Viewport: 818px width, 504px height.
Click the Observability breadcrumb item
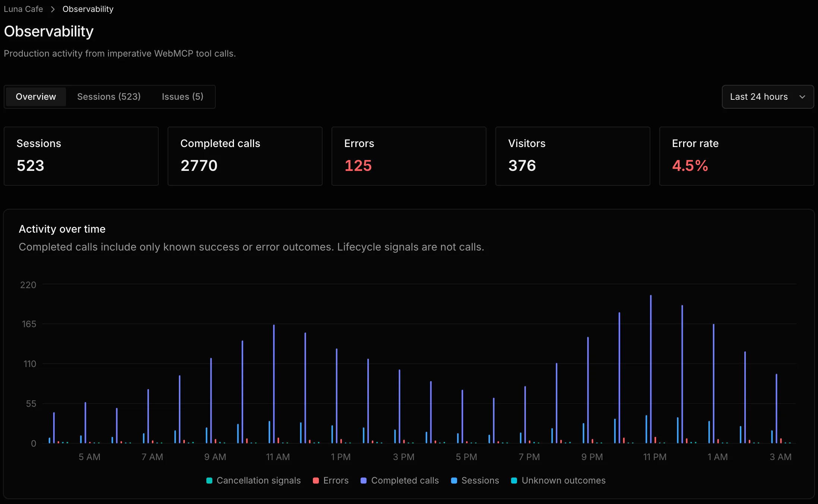coord(88,9)
